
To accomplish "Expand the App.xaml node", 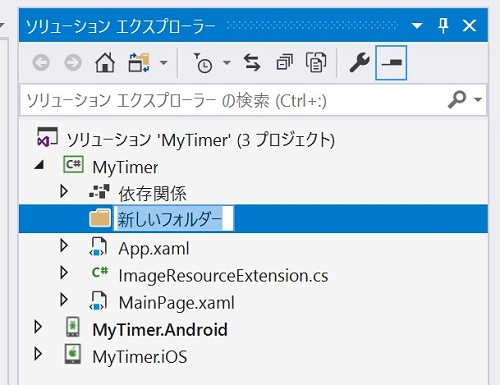I will 64,246.
